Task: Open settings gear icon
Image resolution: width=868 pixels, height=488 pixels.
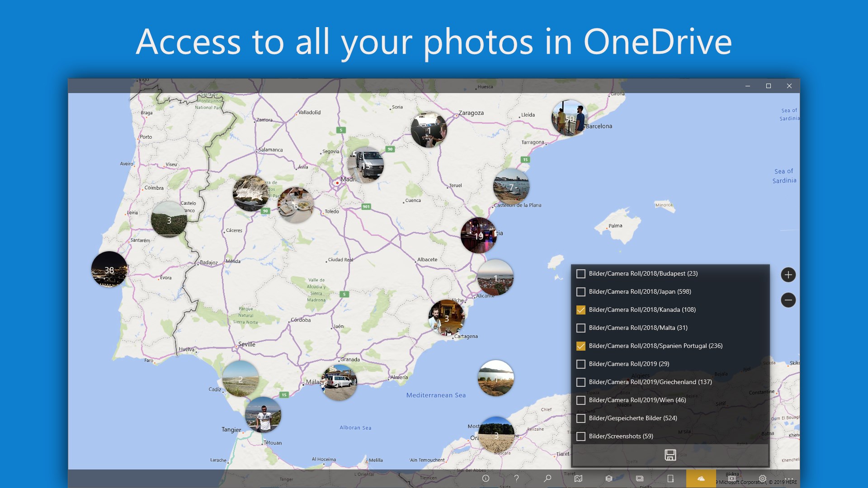Action: [x=762, y=478]
